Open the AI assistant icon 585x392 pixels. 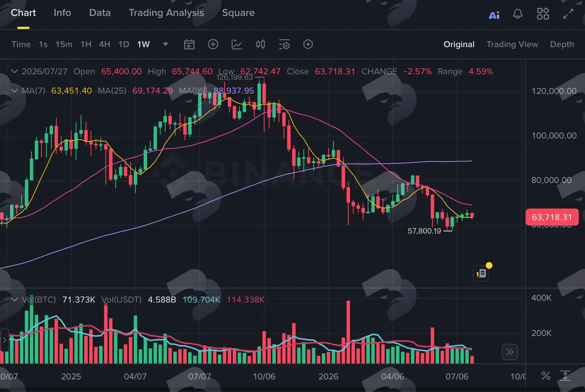pyautogui.click(x=494, y=15)
